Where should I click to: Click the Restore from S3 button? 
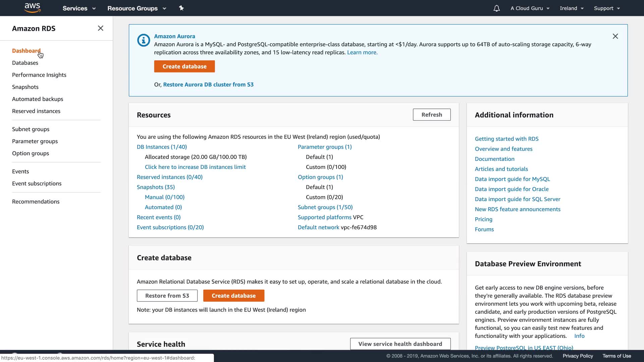click(x=167, y=296)
